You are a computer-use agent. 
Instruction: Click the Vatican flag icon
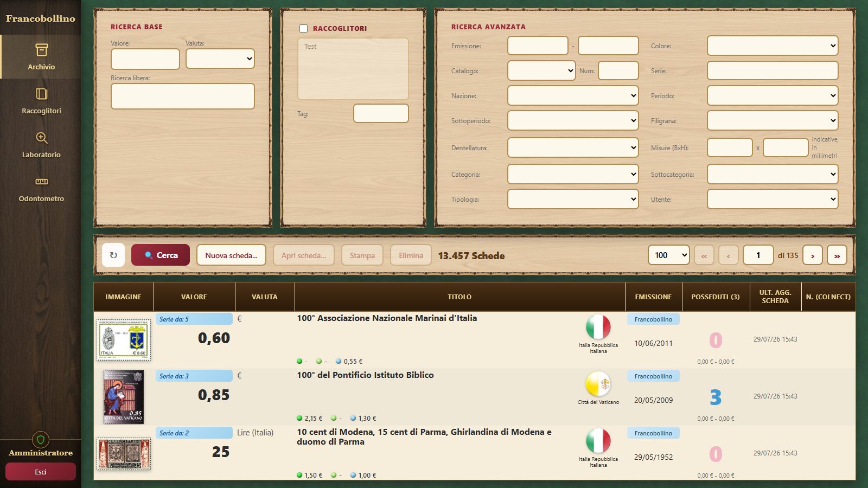coord(598,384)
